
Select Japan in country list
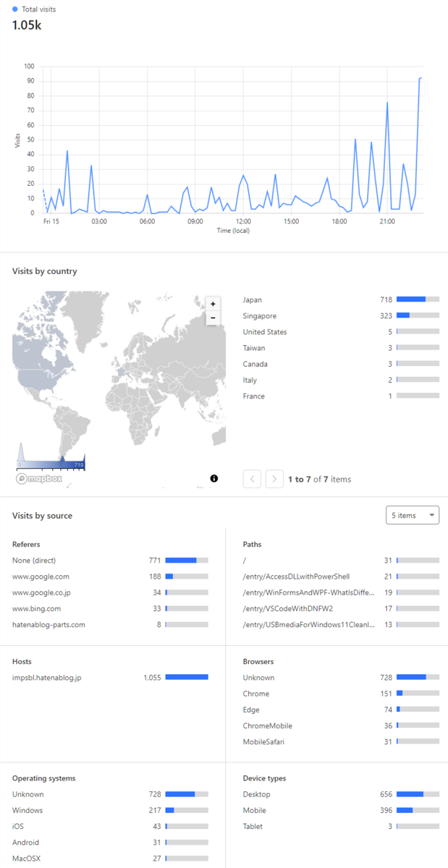pyautogui.click(x=341, y=299)
